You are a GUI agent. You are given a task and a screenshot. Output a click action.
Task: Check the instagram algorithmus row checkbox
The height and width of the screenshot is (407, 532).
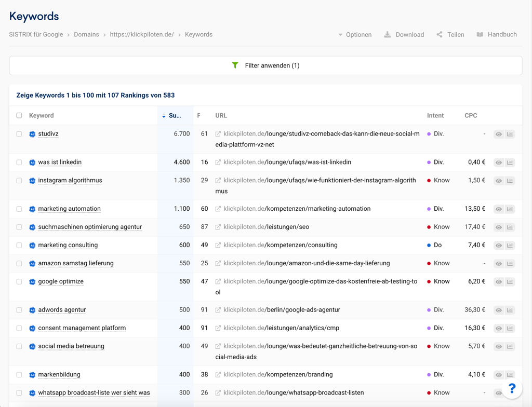click(x=19, y=181)
